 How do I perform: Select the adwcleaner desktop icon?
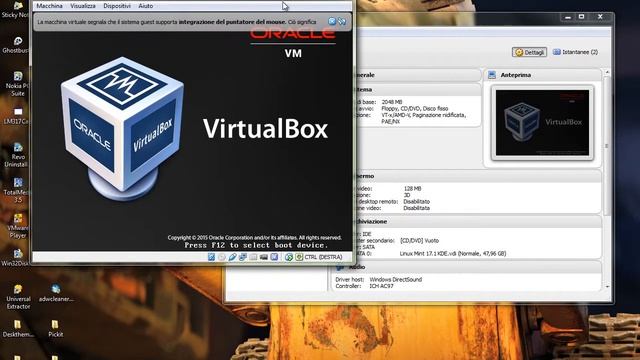point(56,293)
